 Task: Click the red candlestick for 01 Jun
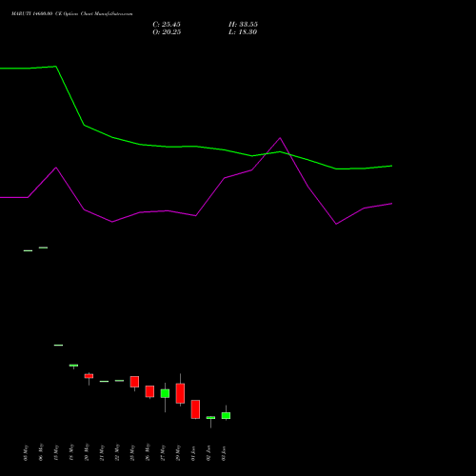pos(195,409)
